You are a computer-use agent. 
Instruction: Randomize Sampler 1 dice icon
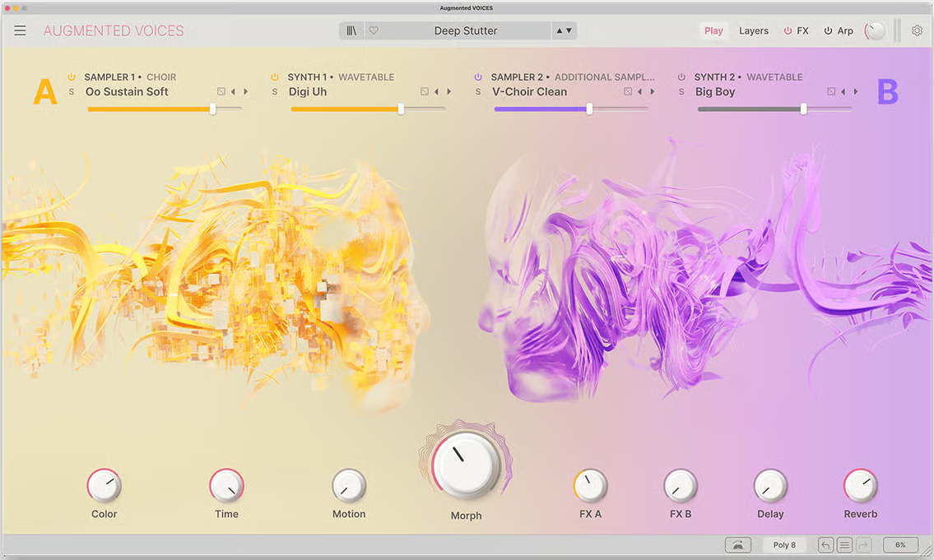[x=221, y=91]
